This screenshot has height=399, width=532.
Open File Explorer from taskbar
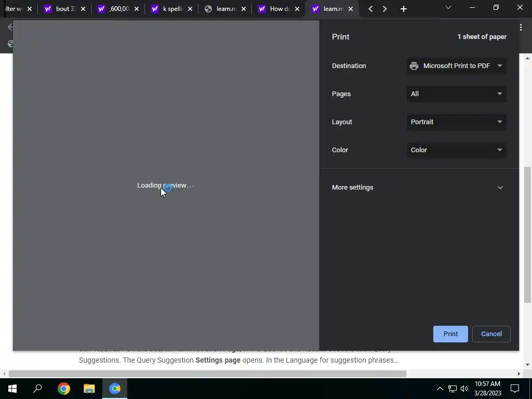click(x=89, y=389)
